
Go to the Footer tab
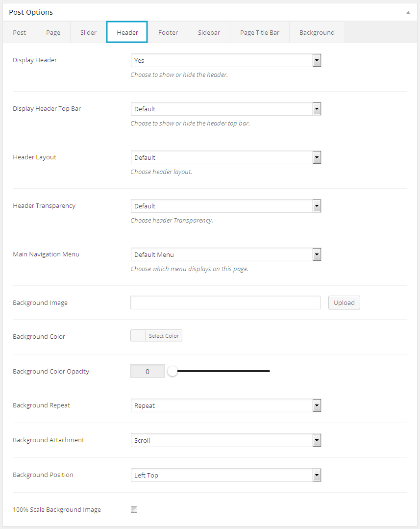point(168,33)
